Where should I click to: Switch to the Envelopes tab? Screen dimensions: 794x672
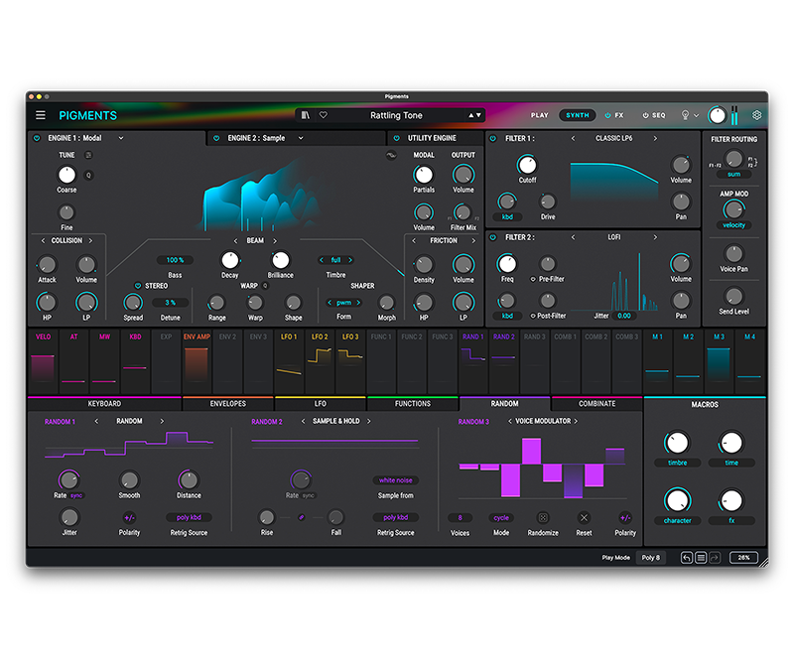pyautogui.click(x=227, y=404)
